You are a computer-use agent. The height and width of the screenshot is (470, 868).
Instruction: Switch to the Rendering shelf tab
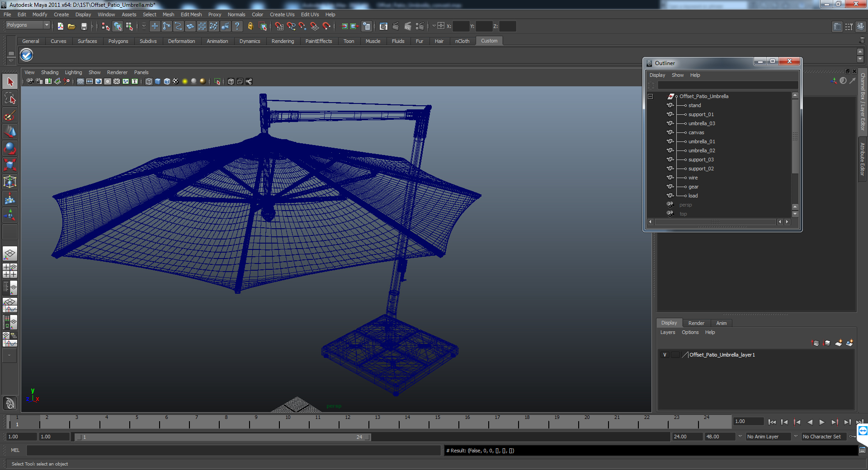coord(283,41)
